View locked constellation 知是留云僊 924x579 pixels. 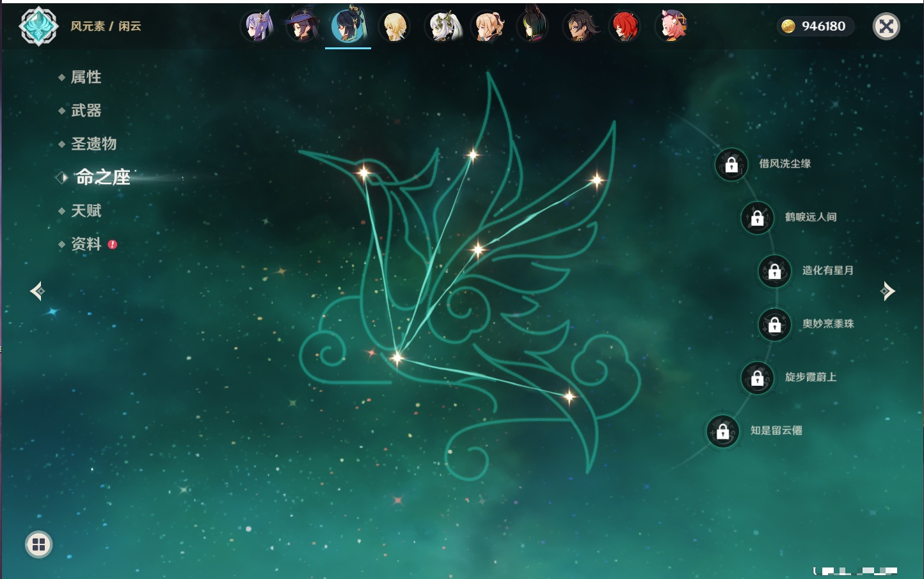[x=723, y=431]
